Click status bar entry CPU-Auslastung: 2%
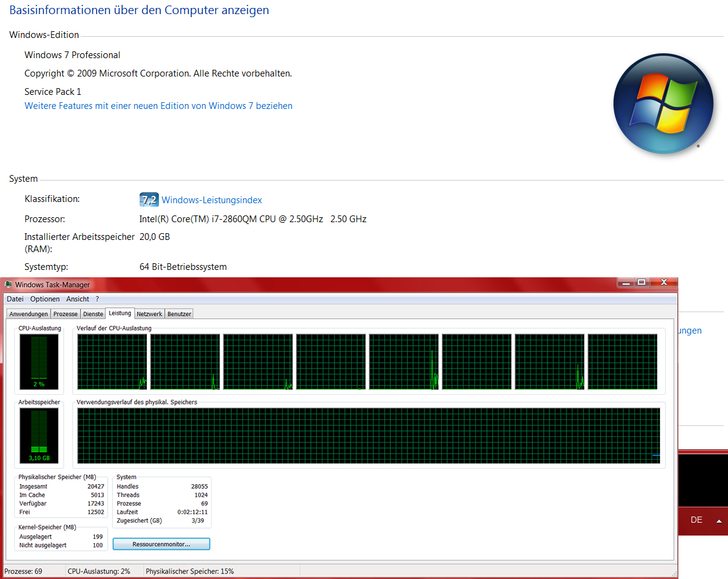The width and height of the screenshot is (728, 579). [99, 571]
